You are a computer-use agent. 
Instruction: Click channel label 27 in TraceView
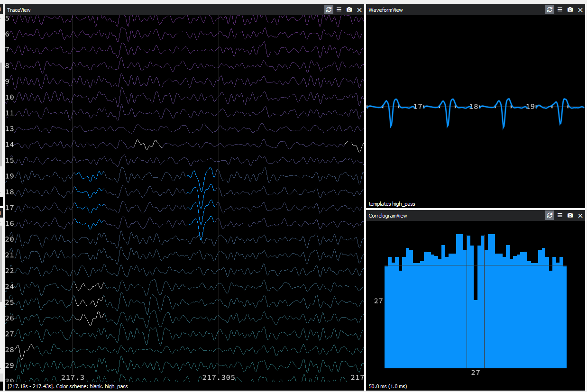click(x=9, y=333)
